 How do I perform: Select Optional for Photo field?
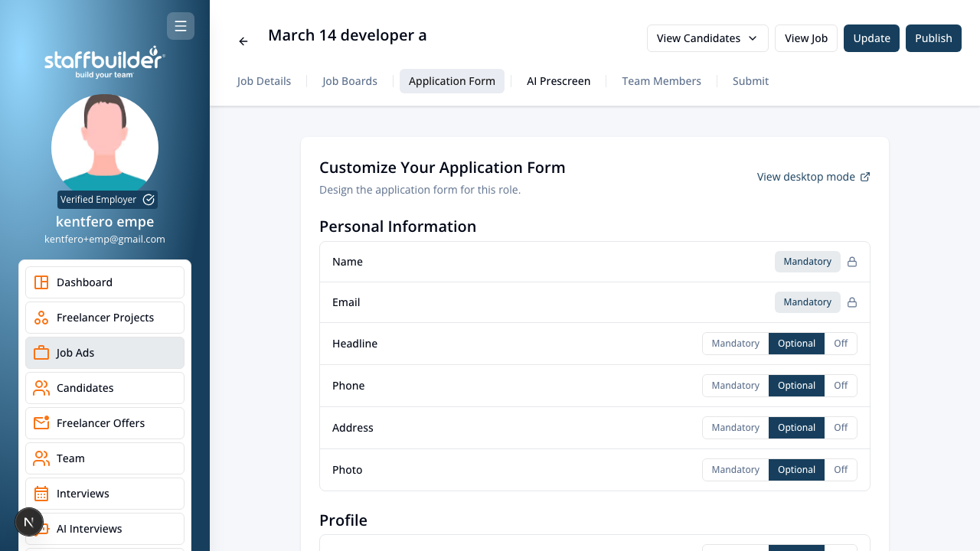(x=796, y=470)
